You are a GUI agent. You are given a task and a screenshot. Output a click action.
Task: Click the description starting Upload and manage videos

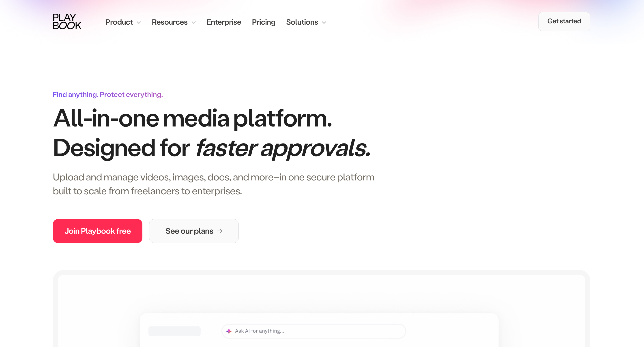click(x=213, y=184)
